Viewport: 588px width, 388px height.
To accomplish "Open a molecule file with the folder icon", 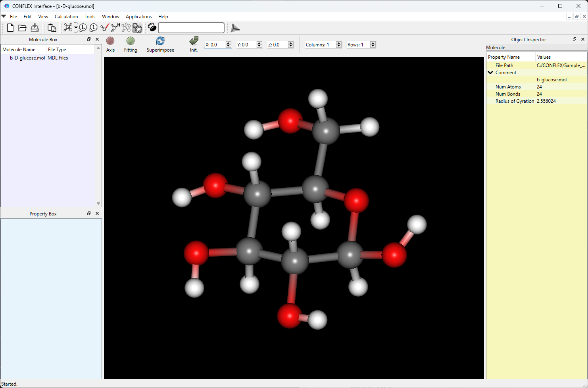I will pyautogui.click(x=22, y=28).
